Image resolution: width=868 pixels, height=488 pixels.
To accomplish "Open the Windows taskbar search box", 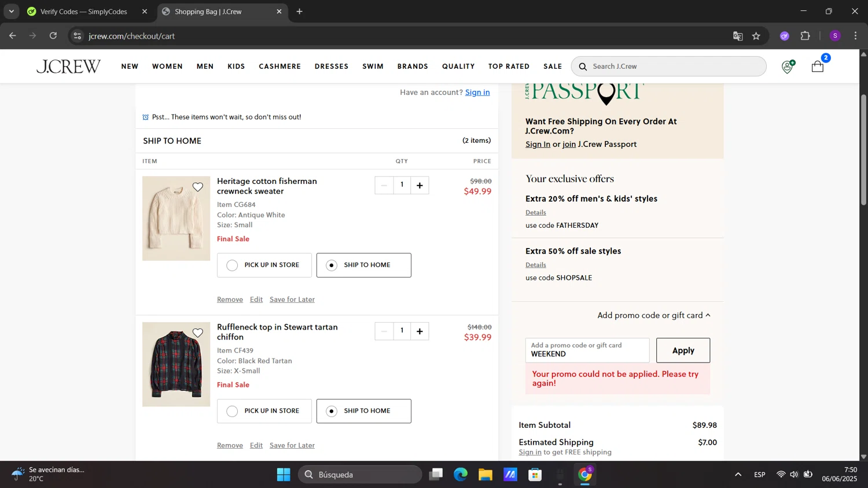I will pos(360,475).
